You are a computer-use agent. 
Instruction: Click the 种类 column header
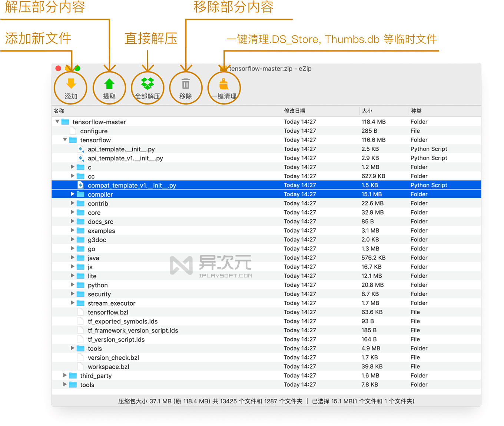click(x=417, y=111)
